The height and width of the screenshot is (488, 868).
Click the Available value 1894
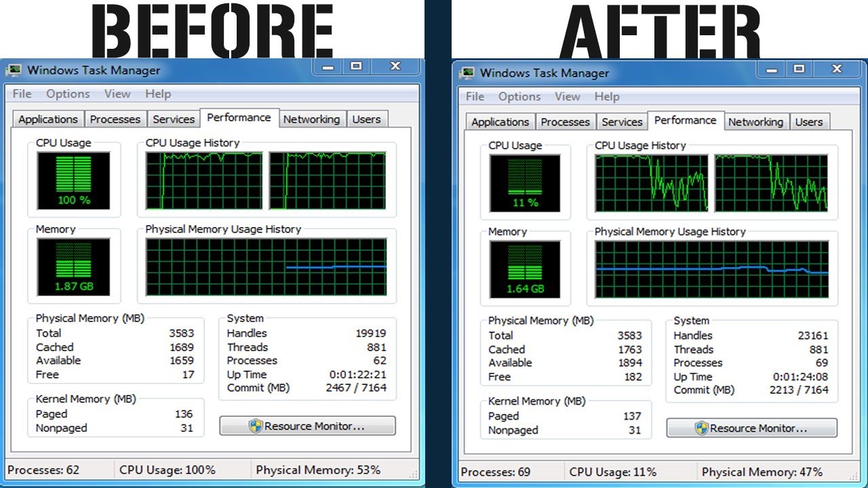coord(629,363)
